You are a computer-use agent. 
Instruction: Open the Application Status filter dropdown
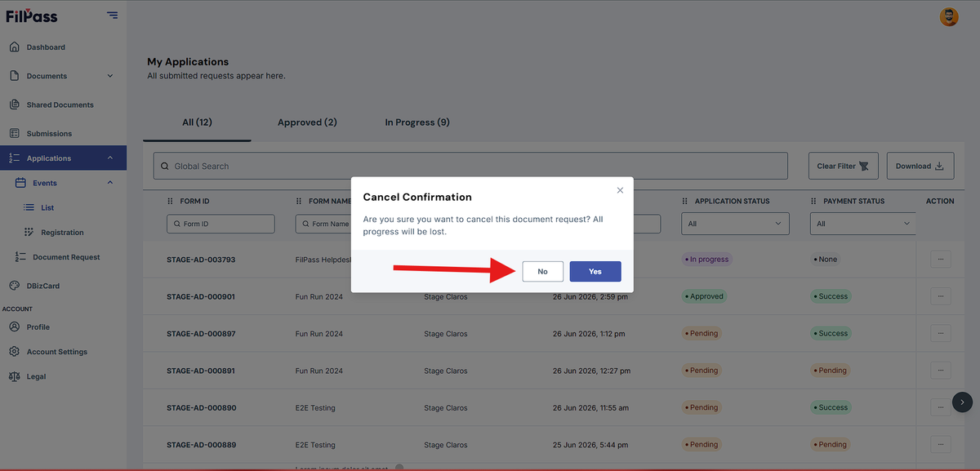(x=735, y=224)
